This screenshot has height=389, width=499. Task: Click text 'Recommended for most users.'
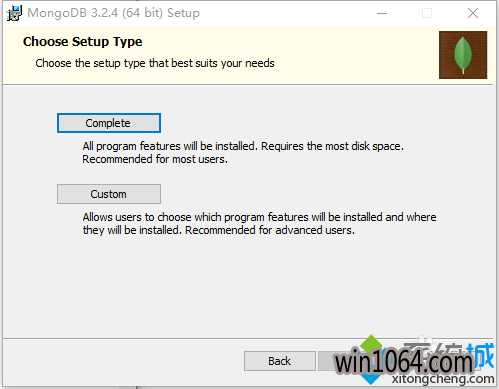[155, 159]
